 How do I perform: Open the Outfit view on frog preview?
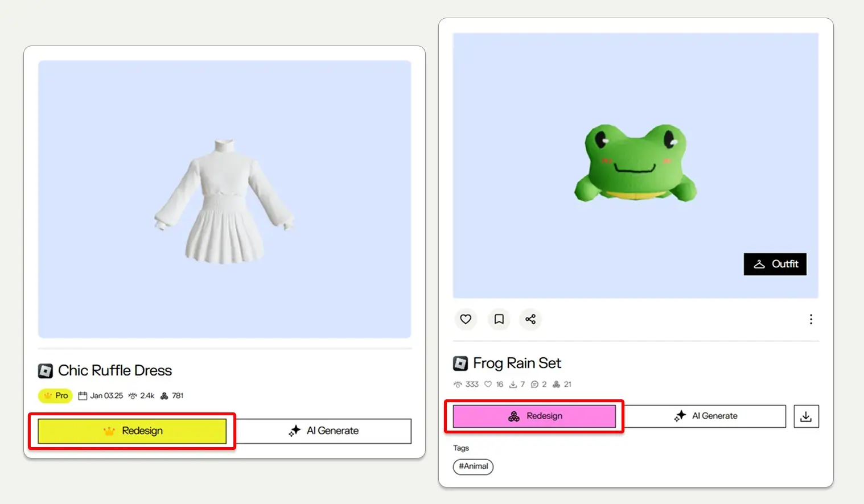775,264
